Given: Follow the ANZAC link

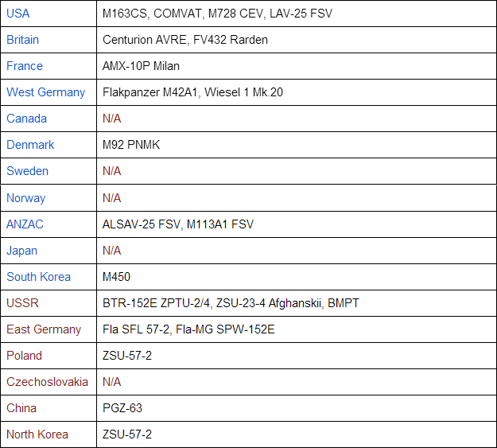Looking at the screenshot, I should 25,224.
